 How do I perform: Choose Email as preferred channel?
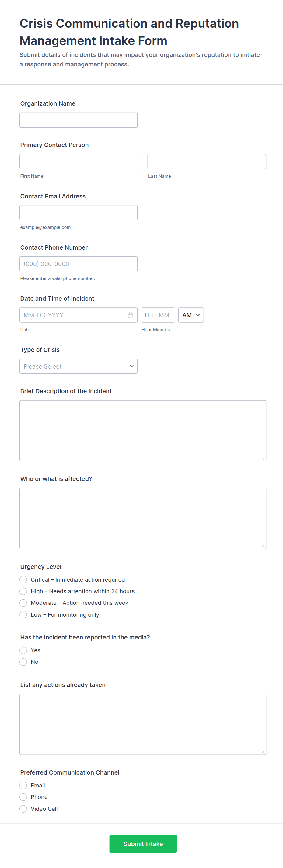(23, 786)
